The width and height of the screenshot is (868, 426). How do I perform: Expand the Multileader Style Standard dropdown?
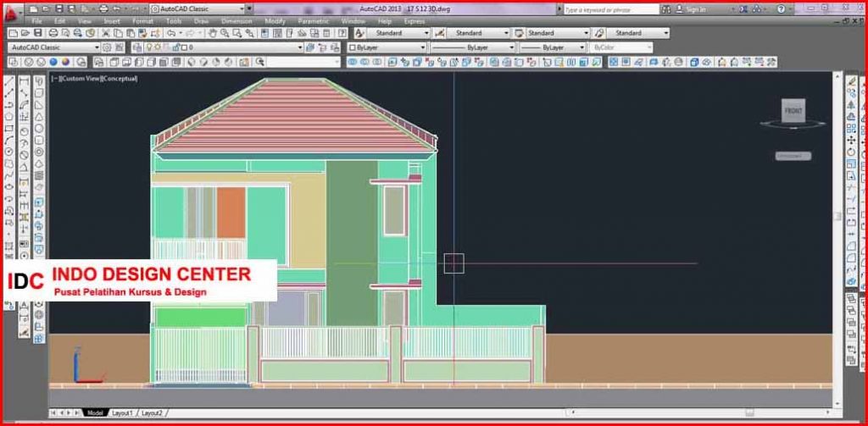[637, 33]
